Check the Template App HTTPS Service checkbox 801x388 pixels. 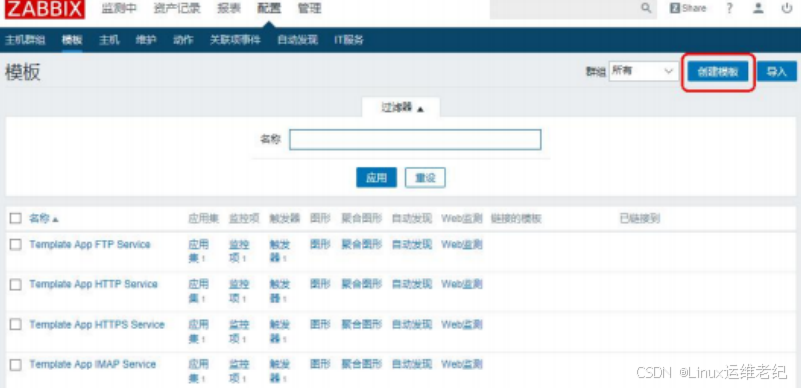(x=16, y=325)
